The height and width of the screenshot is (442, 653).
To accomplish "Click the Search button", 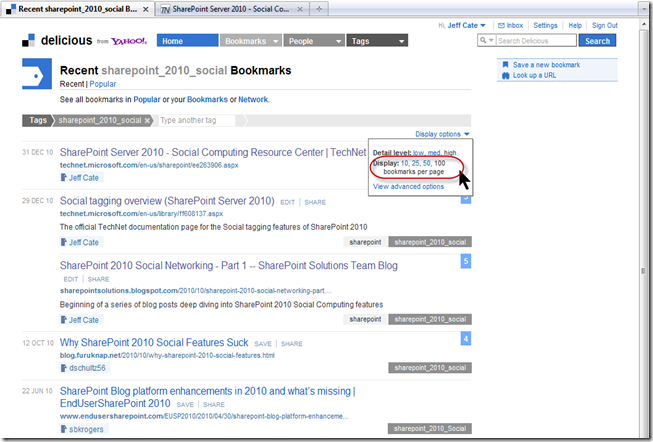I will tap(597, 41).
